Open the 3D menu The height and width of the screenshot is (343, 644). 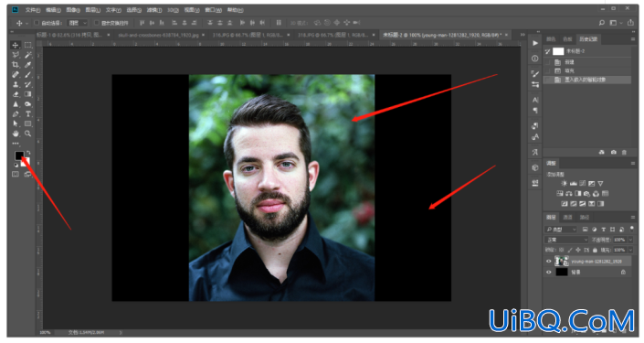tap(173, 10)
